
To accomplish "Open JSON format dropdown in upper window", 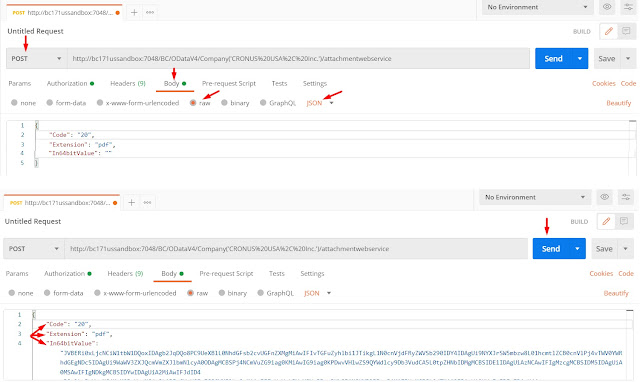I will coord(320,103).
